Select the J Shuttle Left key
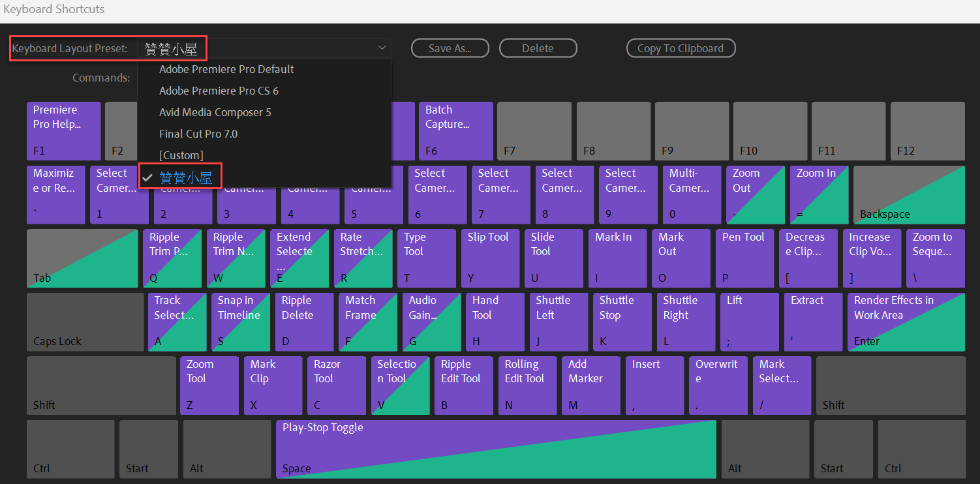This screenshot has width=980, height=484. (559, 322)
